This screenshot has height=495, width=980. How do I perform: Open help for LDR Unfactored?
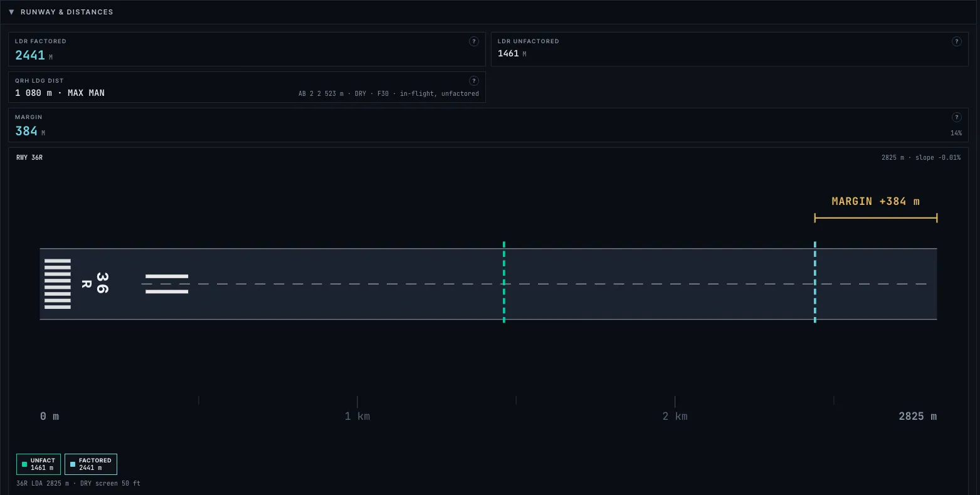click(x=957, y=41)
